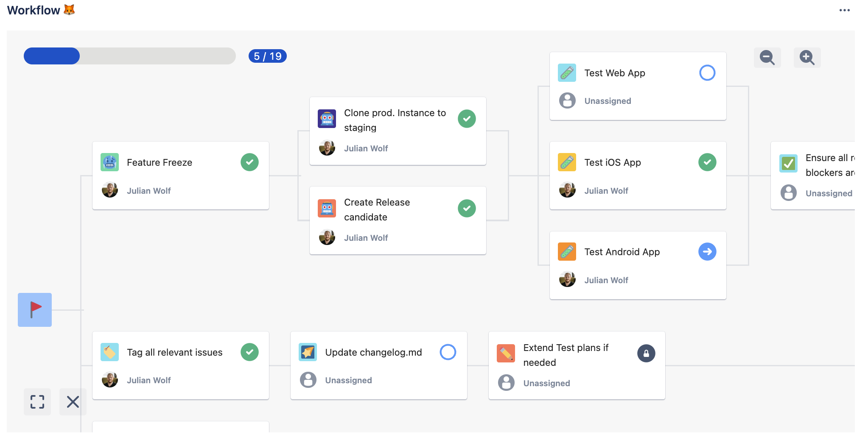The image size is (868, 440).
Task: Toggle the Clone prod. Instance done checkmark
Action: [467, 119]
